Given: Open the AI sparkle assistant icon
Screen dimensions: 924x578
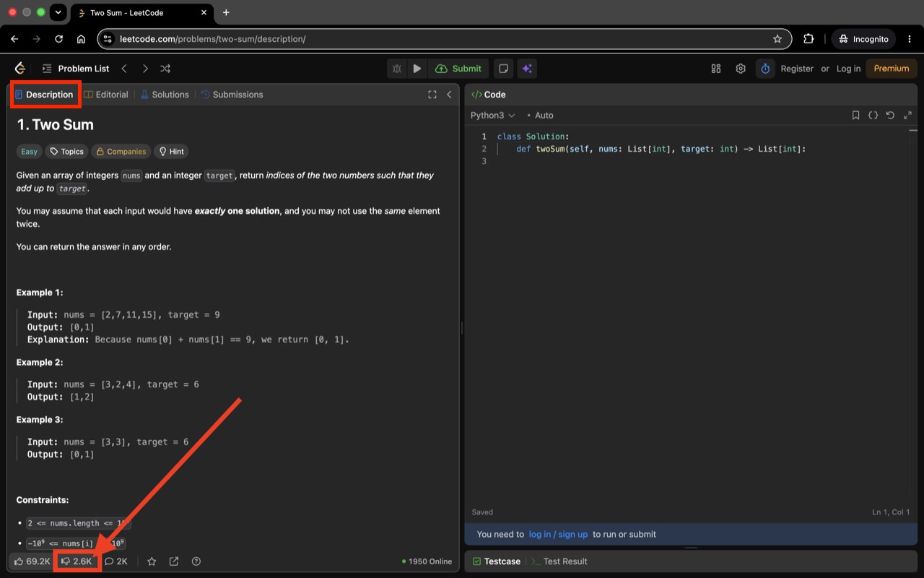Looking at the screenshot, I should 527,69.
